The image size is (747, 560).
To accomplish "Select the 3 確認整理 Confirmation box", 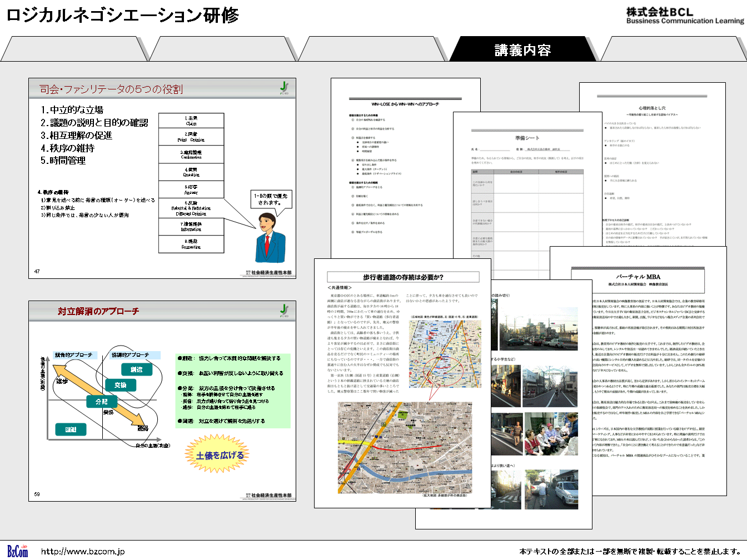I will coord(191,154).
